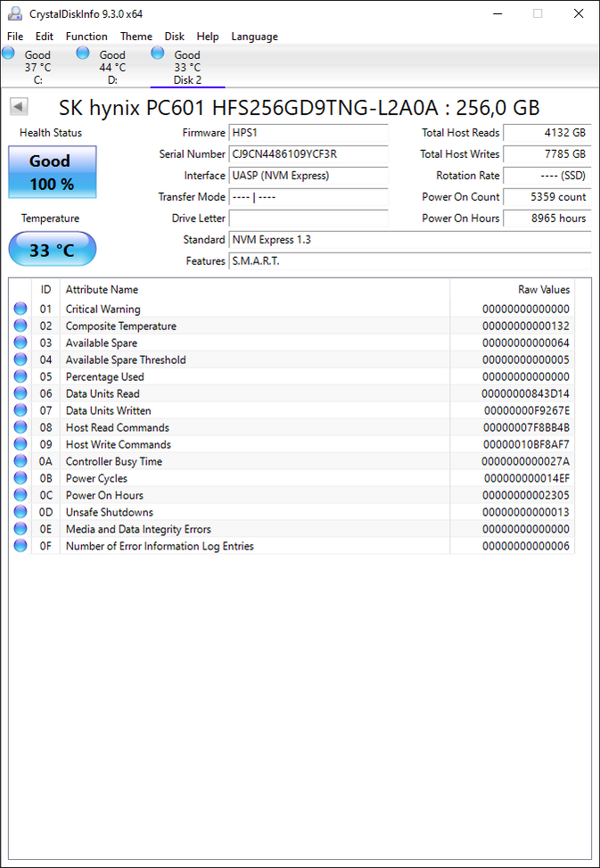This screenshot has width=600, height=868.
Task: Click the Serial Number field
Action: 308,154
